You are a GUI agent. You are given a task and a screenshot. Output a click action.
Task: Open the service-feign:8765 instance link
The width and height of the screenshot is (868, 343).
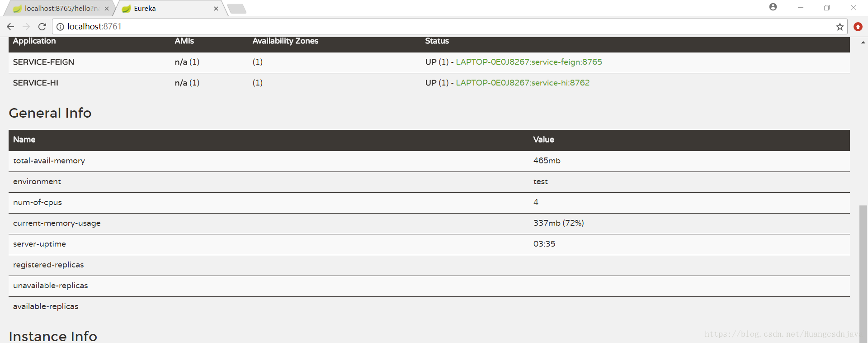coord(529,62)
